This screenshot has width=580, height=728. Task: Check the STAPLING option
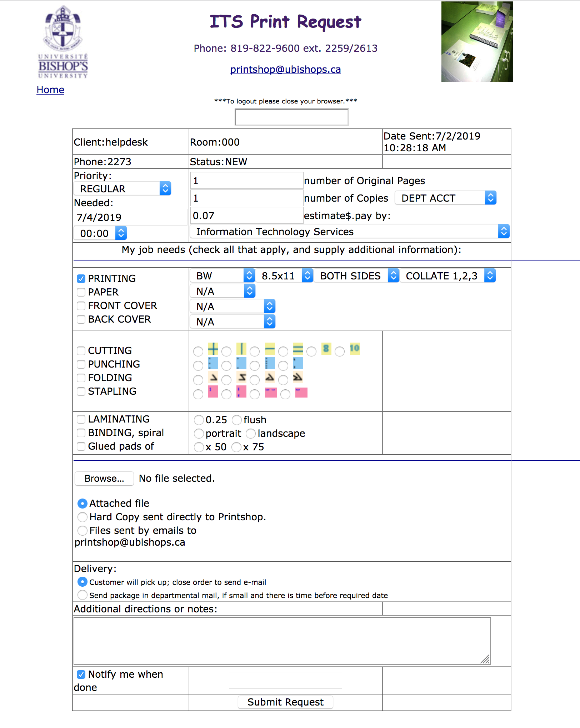point(81,391)
